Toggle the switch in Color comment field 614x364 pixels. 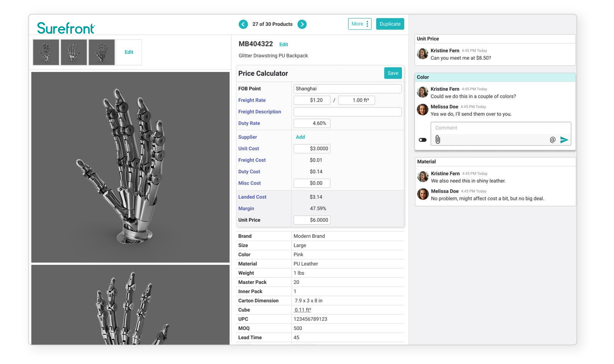coord(422,139)
